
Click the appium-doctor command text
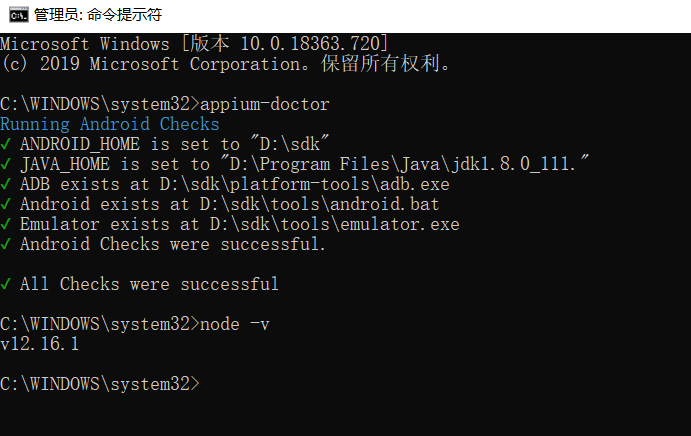click(x=265, y=104)
